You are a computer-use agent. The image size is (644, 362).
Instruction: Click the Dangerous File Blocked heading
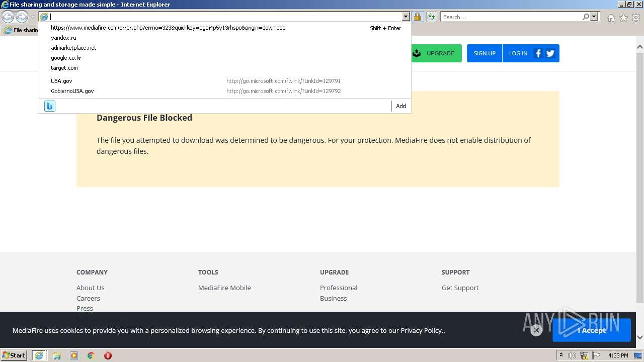(144, 118)
